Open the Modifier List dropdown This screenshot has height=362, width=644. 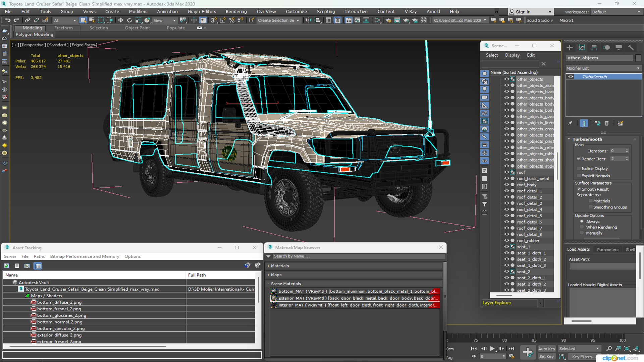[603, 68]
